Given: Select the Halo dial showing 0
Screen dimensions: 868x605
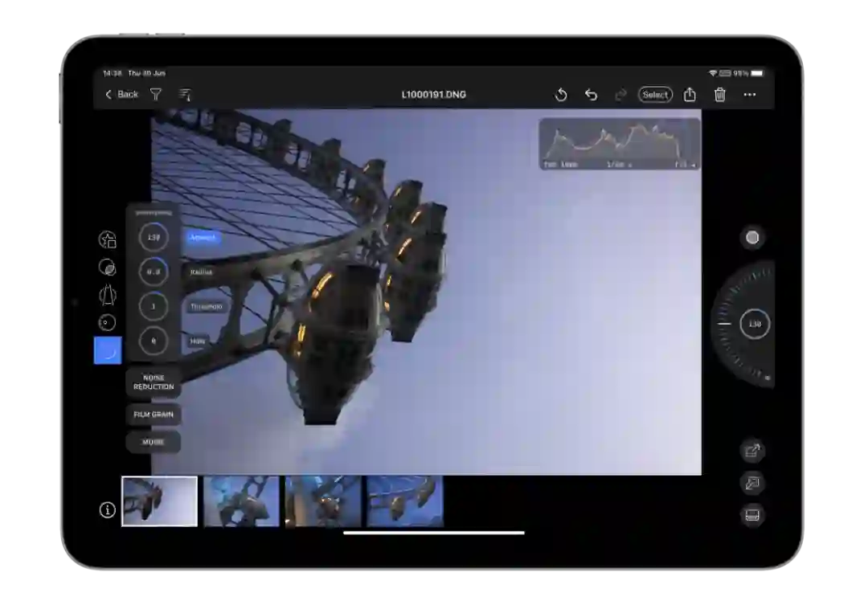Looking at the screenshot, I should 154,341.
